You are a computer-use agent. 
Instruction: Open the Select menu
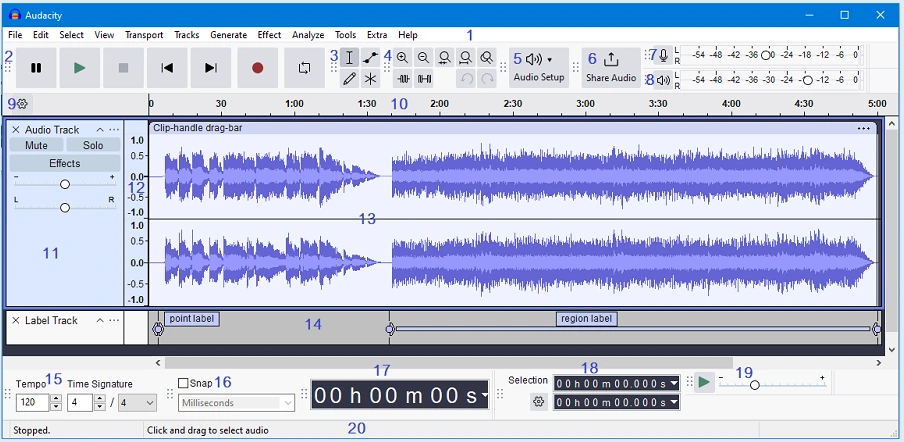71,35
